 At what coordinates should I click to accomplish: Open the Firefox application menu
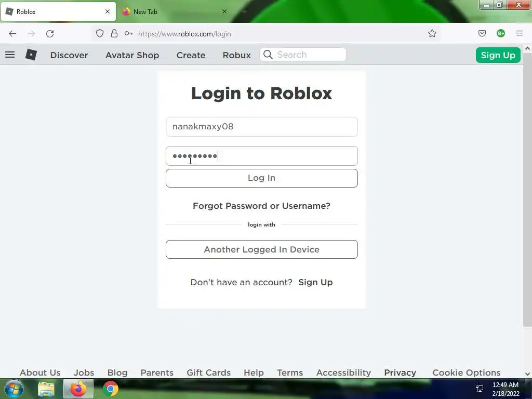pyautogui.click(x=520, y=33)
